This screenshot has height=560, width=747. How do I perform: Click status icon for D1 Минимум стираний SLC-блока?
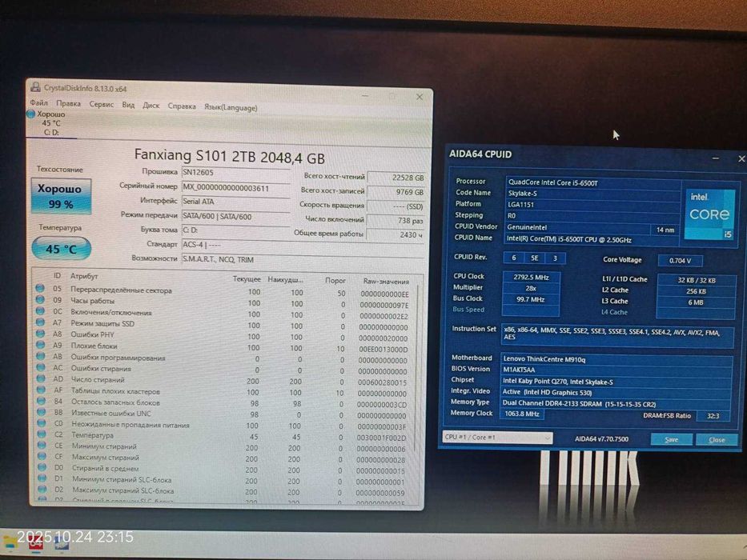coord(42,478)
